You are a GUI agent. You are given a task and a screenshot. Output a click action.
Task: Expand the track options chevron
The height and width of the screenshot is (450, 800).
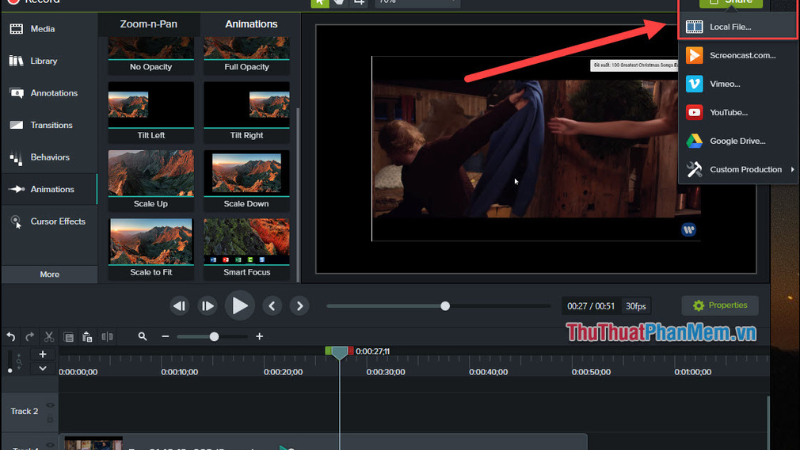click(x=42, y=369)
